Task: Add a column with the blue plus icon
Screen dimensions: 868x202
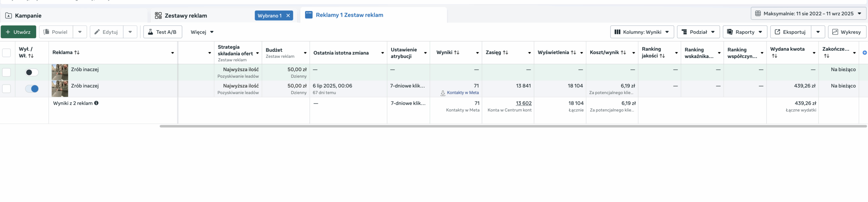Action: click(864, 52)
